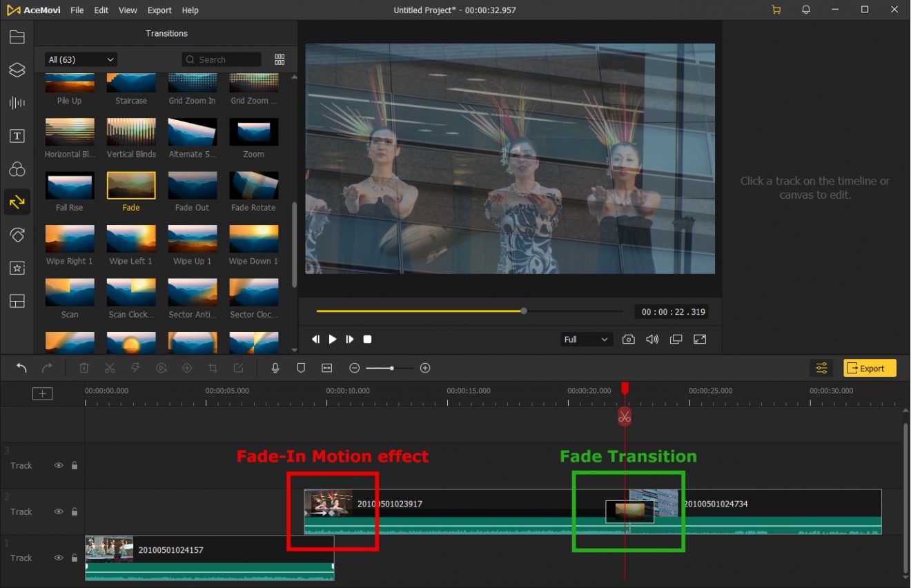Viewport: 911px width, 588px height.
Task: Open the Split Screen panel
Action: [x=17, y=302]
